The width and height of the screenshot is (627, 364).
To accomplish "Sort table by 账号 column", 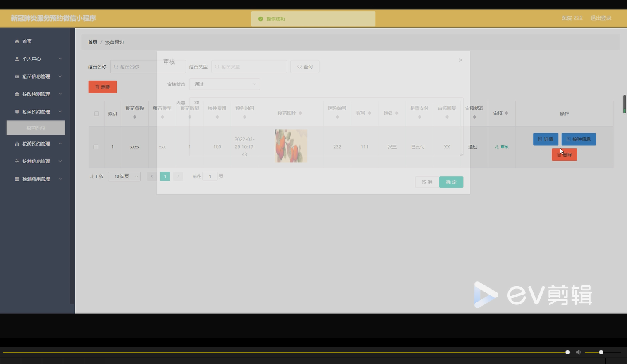I will [369, 113].
